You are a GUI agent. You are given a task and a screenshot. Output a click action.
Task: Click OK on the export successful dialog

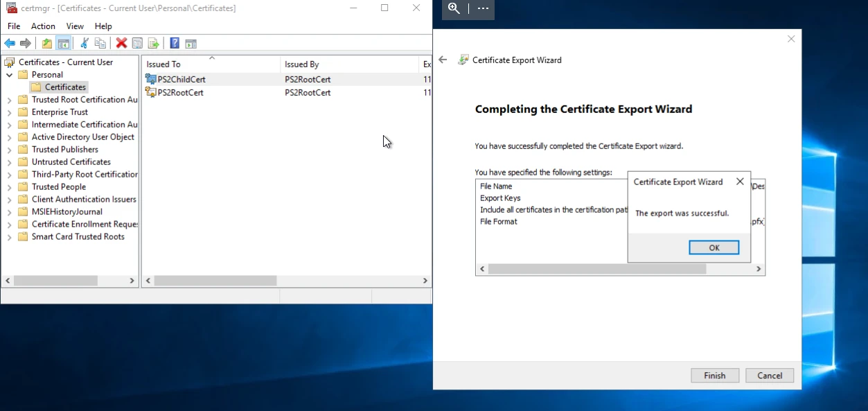[x=714, y=247]
